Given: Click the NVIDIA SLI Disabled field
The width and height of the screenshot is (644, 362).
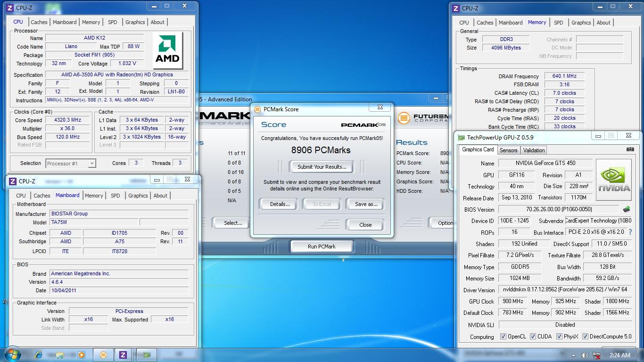Looking at the screenshot, I should tap(565, 325).
